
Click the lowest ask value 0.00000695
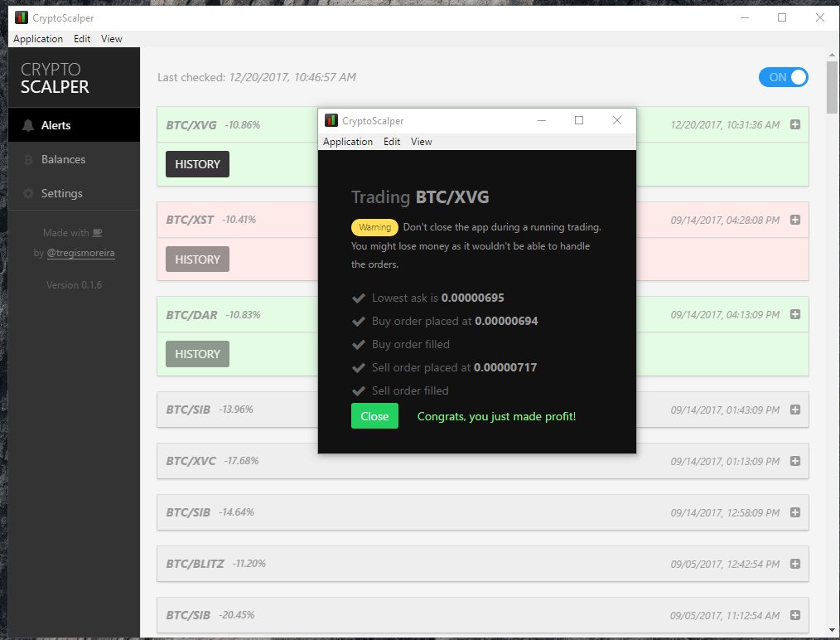(472, 298)
